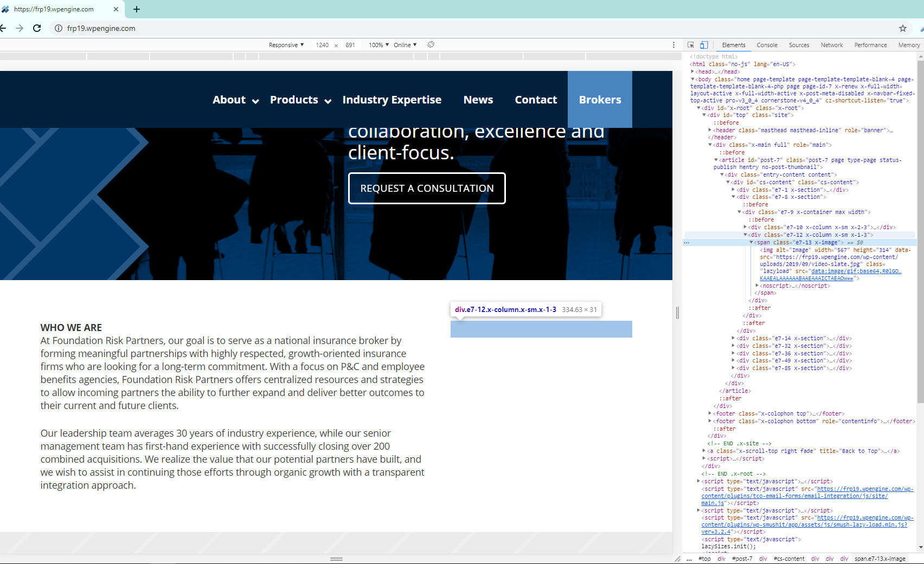Open the Products menu on website
The width and height of the screenshot is (924, 564).
click(x=301, y=100)
